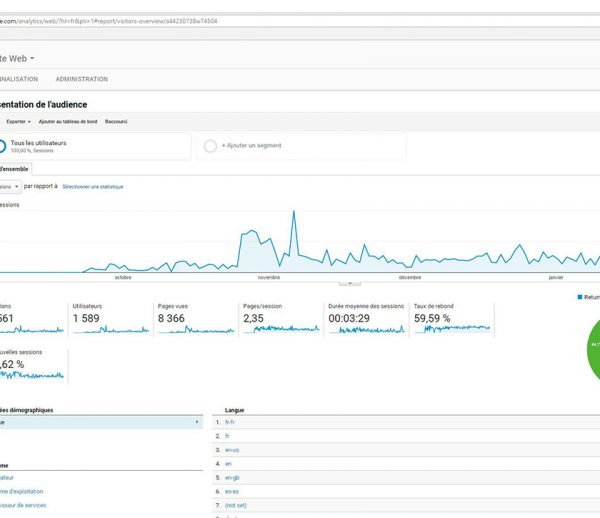Click 'Sélectionner une statistique' link
Image resolution: width=600 pixels, height=518 pixels.
[93, 187]
